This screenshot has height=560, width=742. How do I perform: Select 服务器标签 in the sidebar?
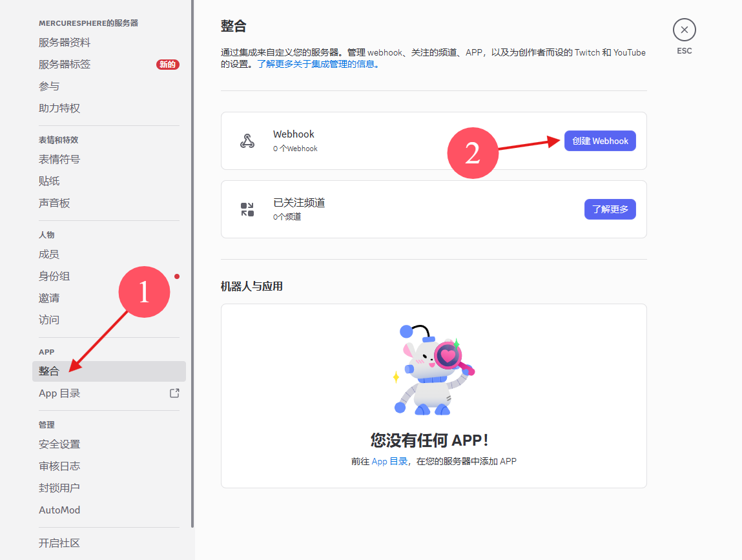[x=65, y=65]
